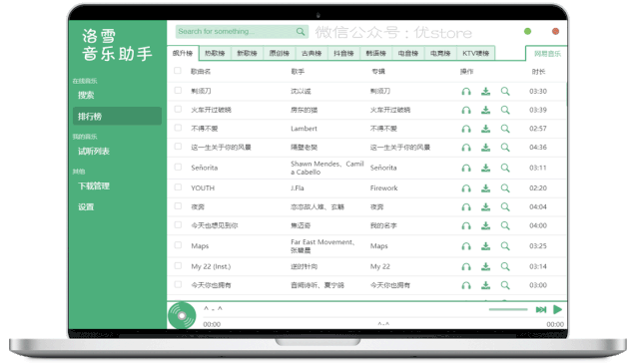Go to 下载管理 in the sidebar
This screenshot has height=364, width=639.
point(94,186)
